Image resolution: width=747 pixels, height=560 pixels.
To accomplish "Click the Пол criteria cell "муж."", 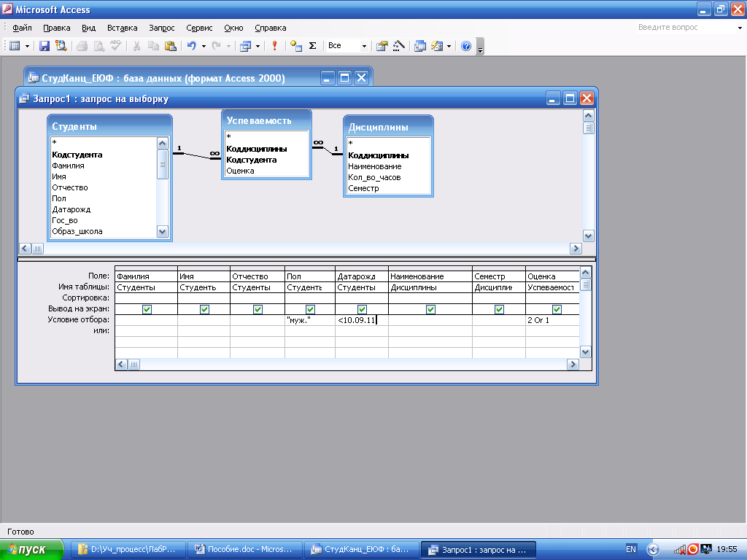I will (x=309, y=320).
